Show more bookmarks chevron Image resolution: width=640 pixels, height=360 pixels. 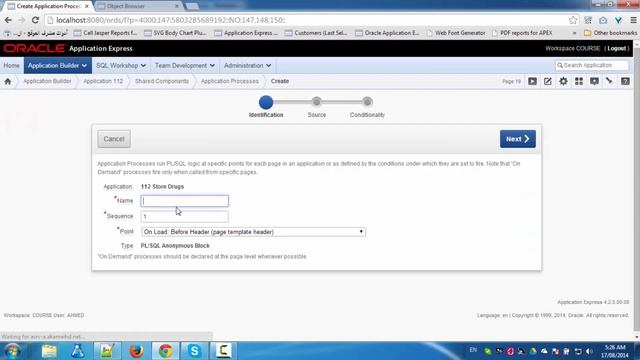(575, 33)
